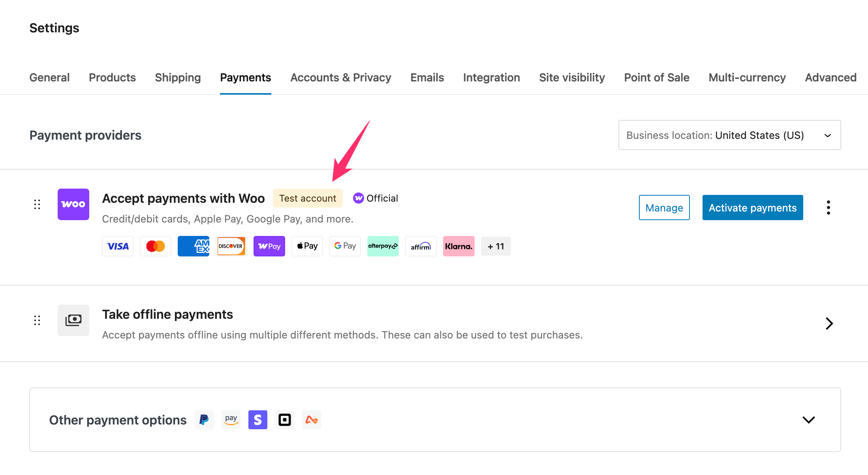The width and height of the screenshot is (868, 475).
Task: Choose the Square payment option icon
Action: (x=284, y=419)
